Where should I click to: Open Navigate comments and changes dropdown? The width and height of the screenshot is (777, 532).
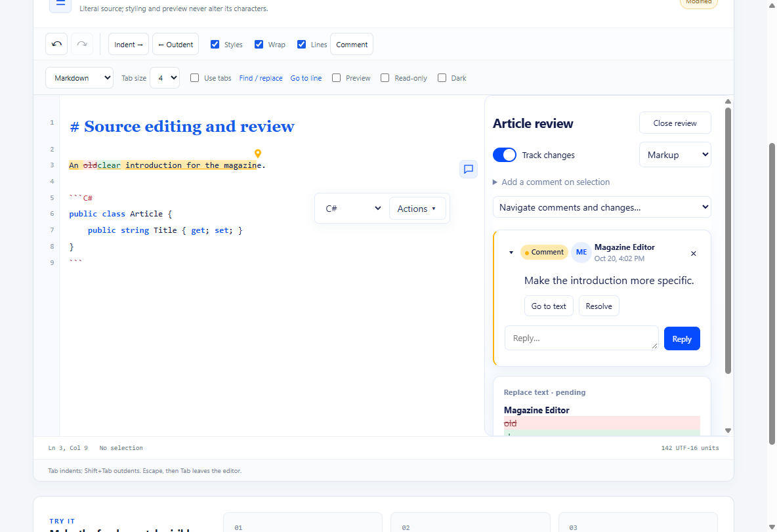(x=602, y=207)
